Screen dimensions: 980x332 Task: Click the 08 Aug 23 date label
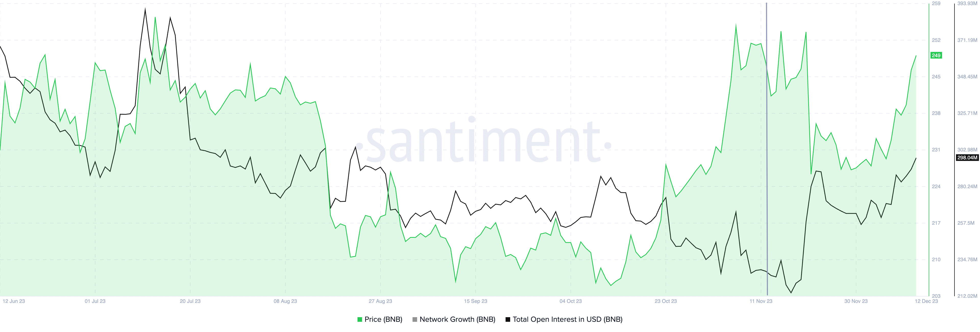(x=285, y=301)
